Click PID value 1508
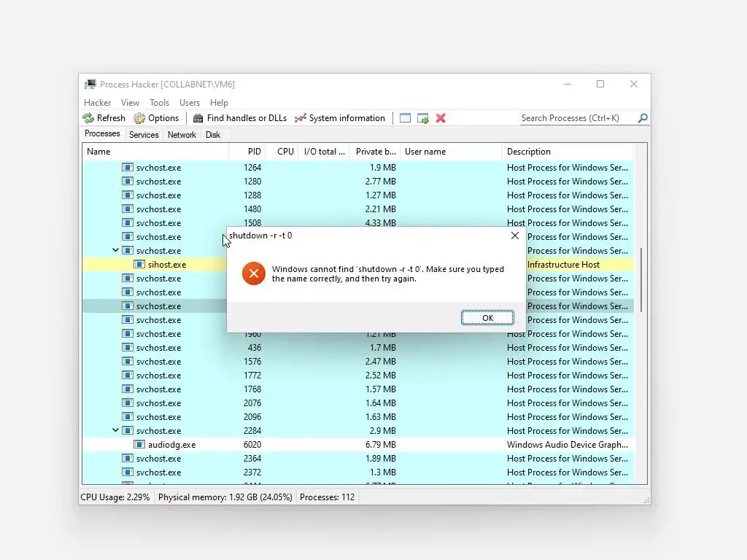This screenshot has width=747, height=560. [252, 222]
